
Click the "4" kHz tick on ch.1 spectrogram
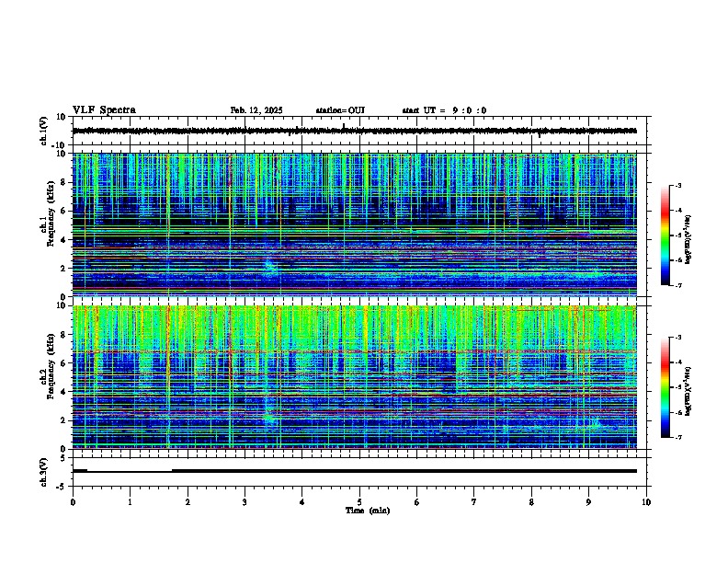[63, 240]
